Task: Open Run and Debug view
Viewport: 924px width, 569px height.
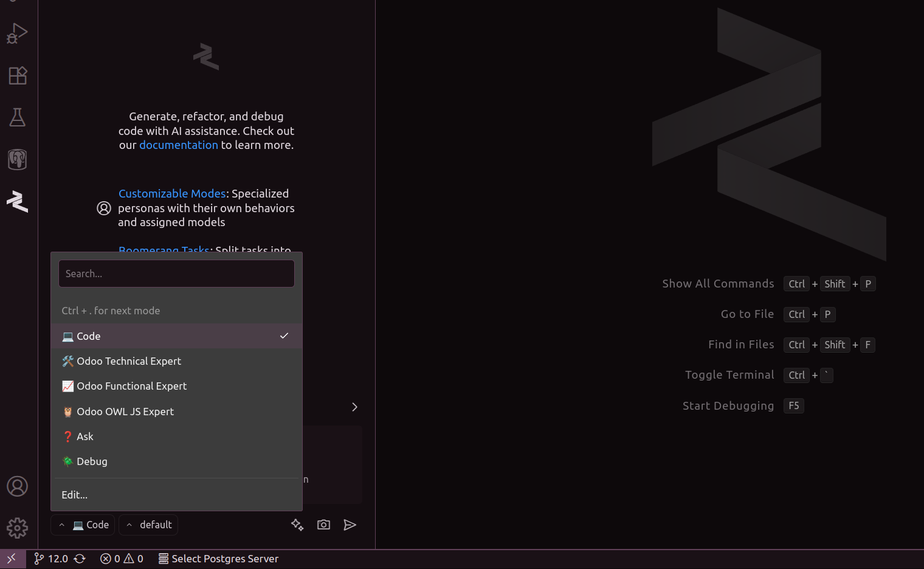Action: pos(17,33)
